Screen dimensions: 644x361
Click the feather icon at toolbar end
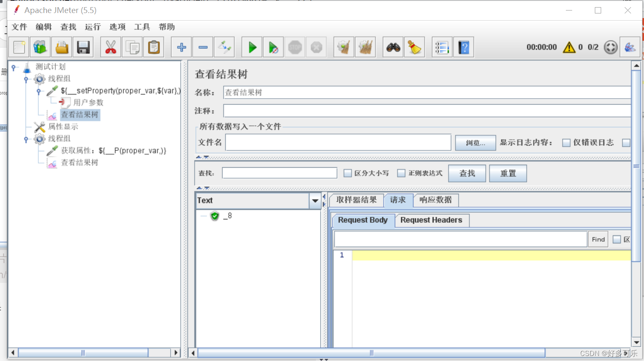point(630,47)
